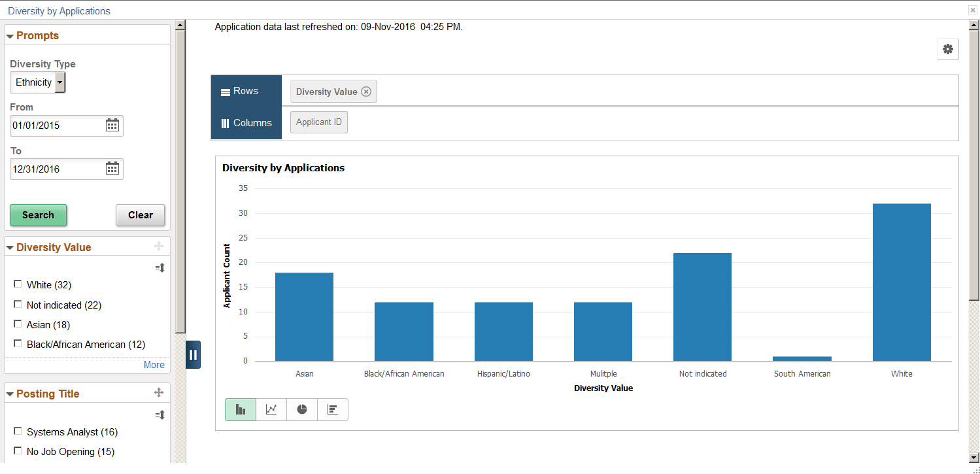Switch to pie chart view
The height and width of the screenshot is (474, 980).
coord(302,409)
